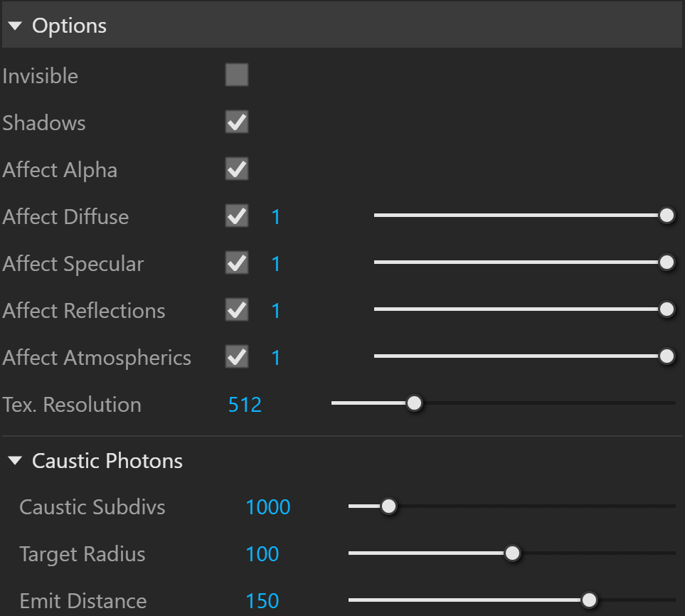Screen dimensions: 685x616
Task: Click the Affect Reflections slider handle
Action: point(667,309)
